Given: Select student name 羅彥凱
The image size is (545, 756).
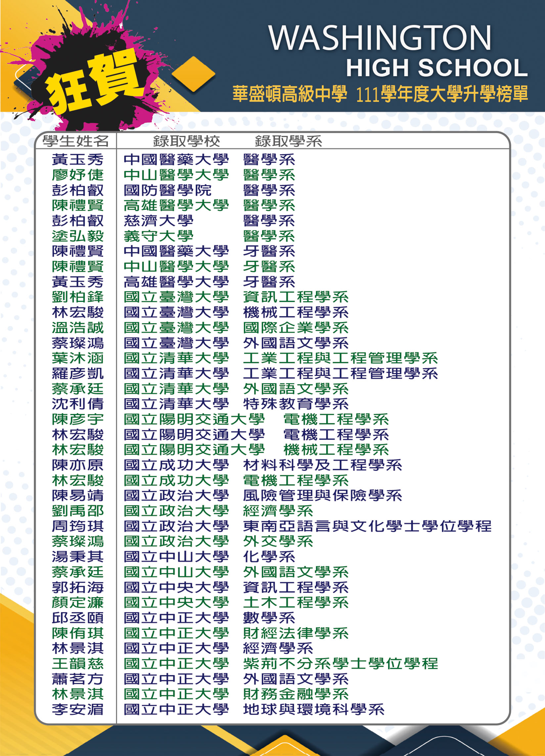Looking at the screenshot, I should click(78, 373).
